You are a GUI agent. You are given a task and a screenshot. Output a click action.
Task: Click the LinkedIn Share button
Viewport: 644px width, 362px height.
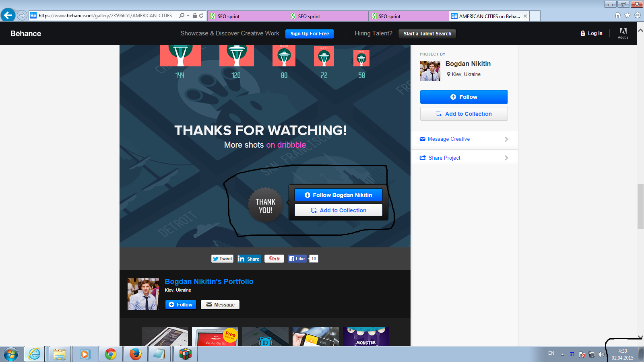tap(249, 259)
